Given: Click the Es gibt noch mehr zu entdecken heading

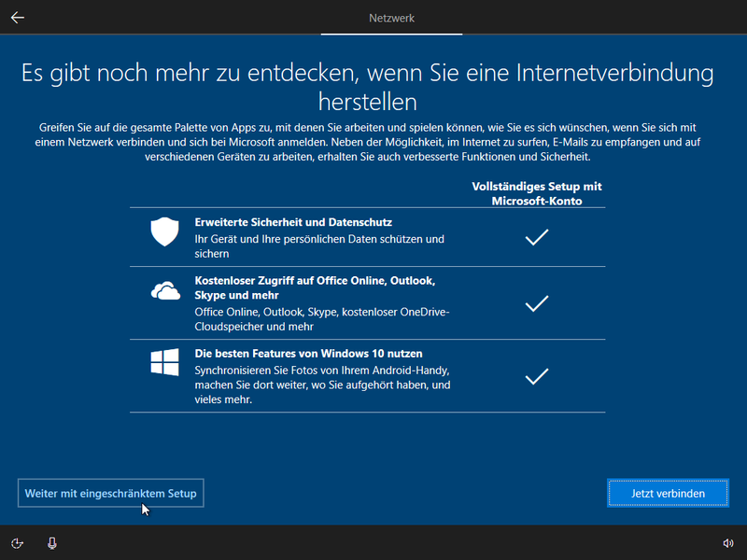Looking at the screenshot, I should (373, 82).
